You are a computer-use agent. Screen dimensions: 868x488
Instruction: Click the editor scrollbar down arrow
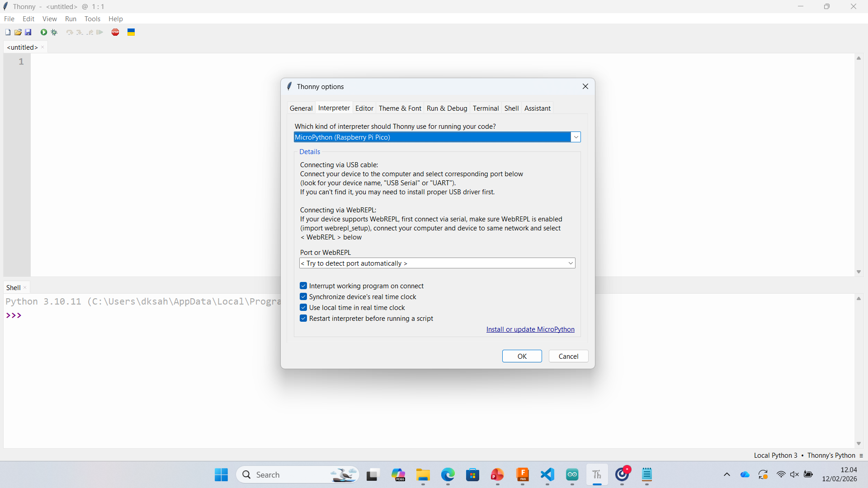859,272
